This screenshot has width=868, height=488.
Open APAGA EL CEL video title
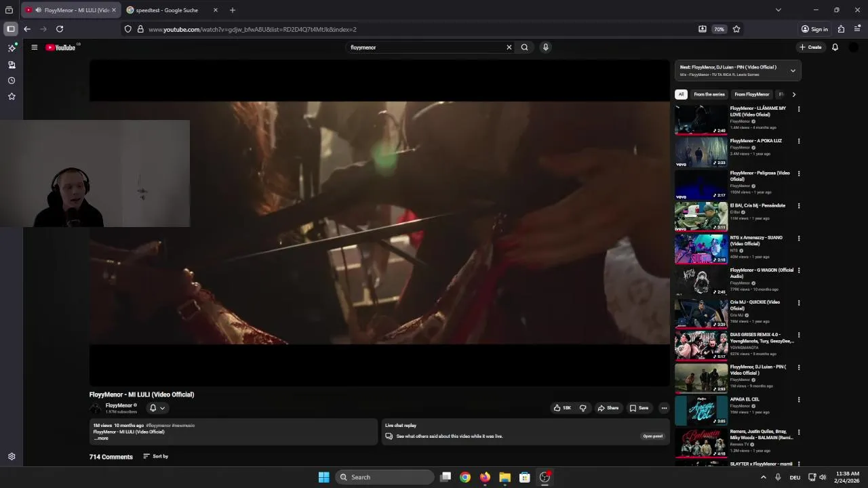click(745, 399)
